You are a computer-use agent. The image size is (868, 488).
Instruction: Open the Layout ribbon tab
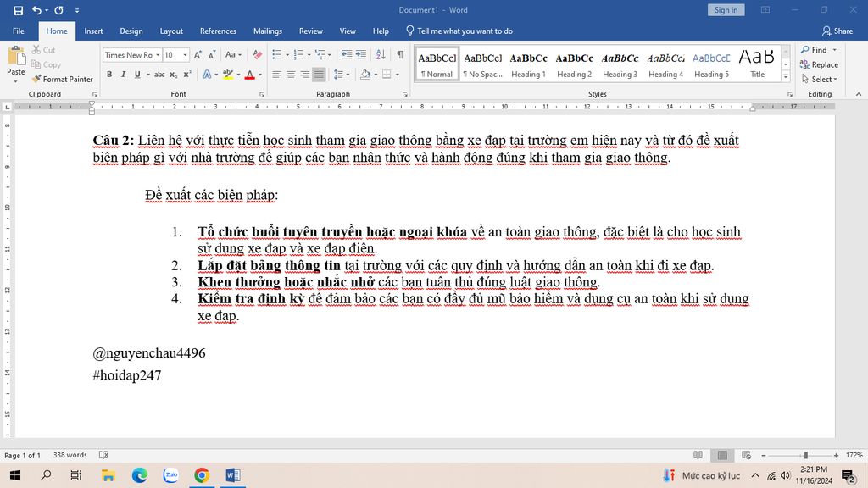tap(171, 31)
